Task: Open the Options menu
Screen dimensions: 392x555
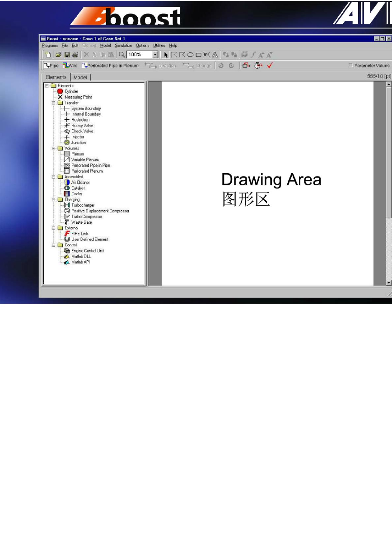Action: click(x=143, y=46)
